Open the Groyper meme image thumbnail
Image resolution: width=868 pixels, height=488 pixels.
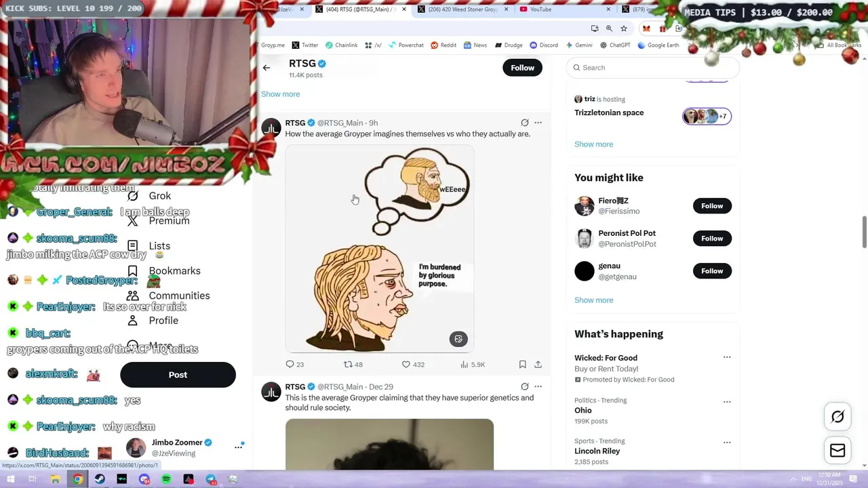380,249
